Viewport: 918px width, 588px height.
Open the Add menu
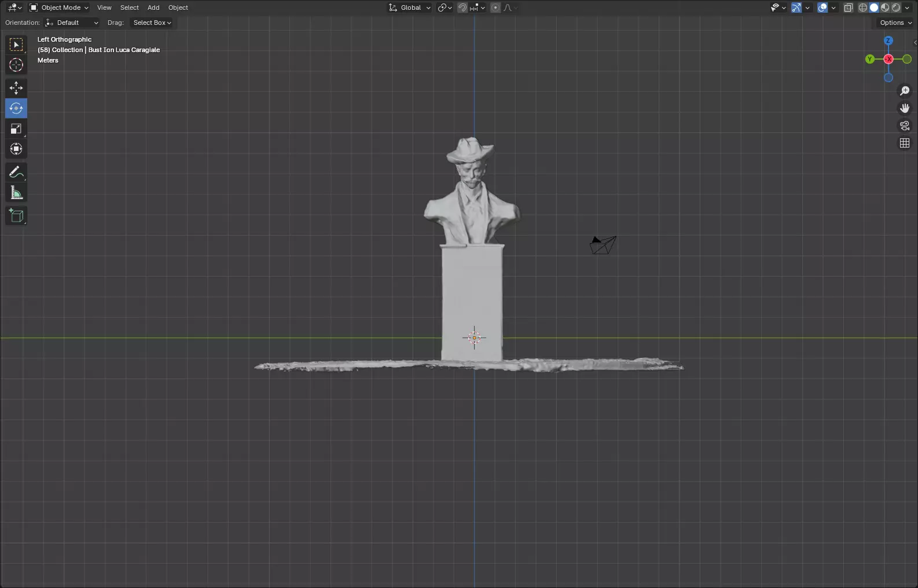tap(153, 8)
